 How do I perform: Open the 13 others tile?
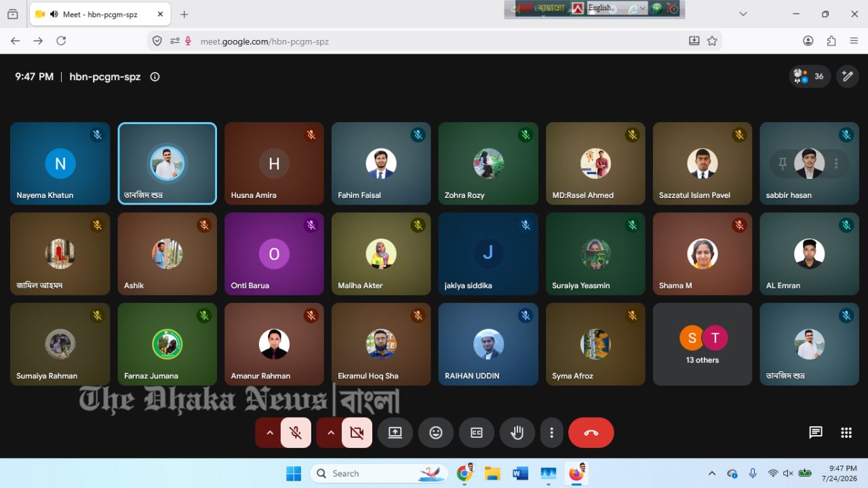point(703,344)
